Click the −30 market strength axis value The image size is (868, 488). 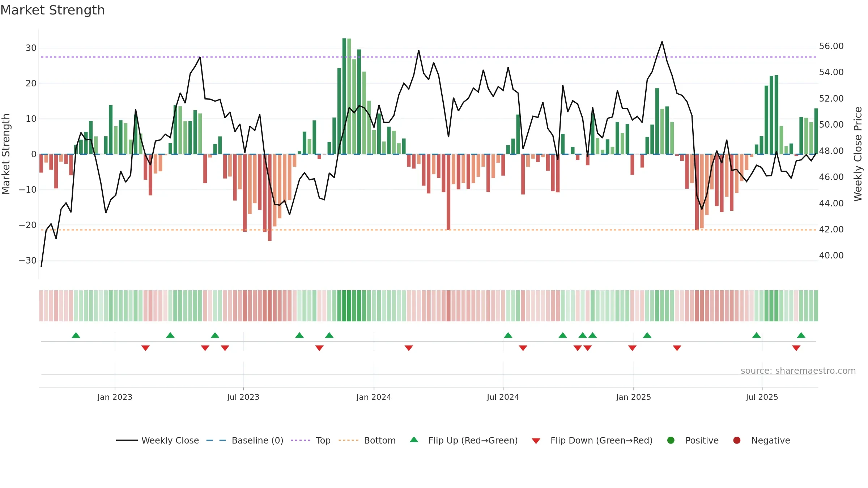click(28, 261)
